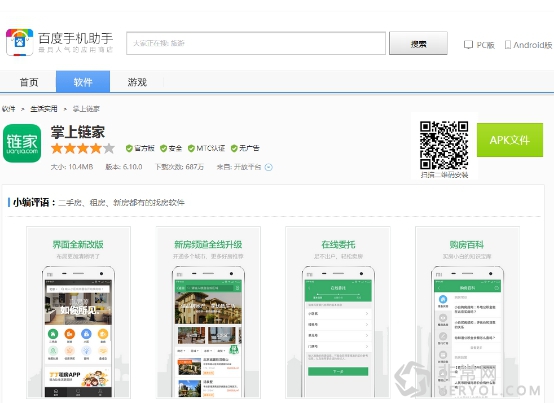Open the 生活实用 breadcrumb category
The width and height of the screenshot is (554, 403).
tap(44, 109)
